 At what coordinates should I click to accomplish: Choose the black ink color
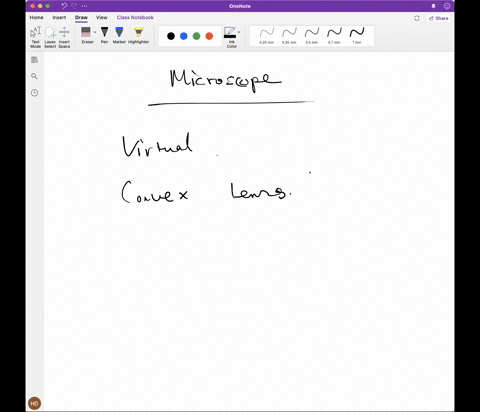click(x=171, y=36)
